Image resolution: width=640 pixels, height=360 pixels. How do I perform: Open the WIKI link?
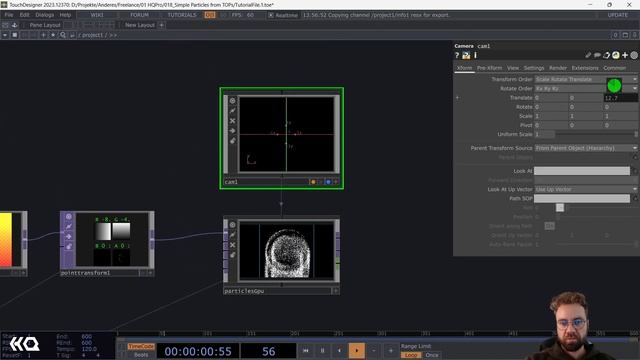(x=97, y=15)
